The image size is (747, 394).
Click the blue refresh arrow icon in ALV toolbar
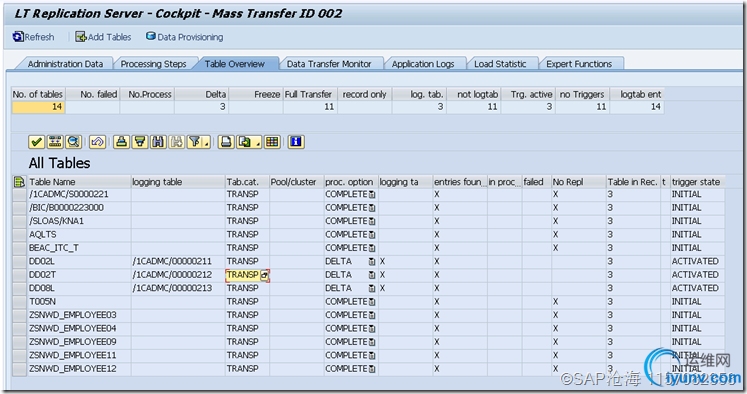pyautogui.click(x=97, y=142)
